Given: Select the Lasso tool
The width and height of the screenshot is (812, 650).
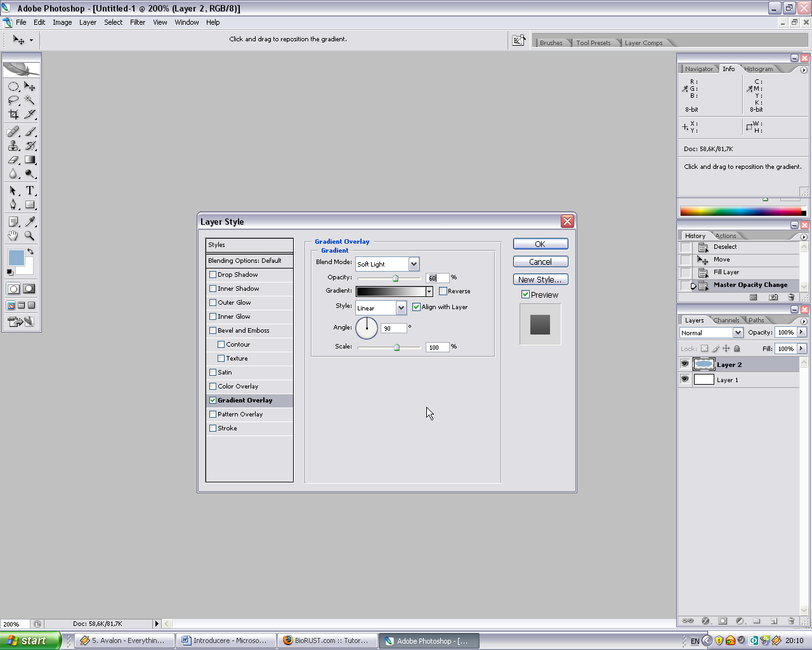Looking at the screenshot, I should pyautogui.click(x=13, y=100).
